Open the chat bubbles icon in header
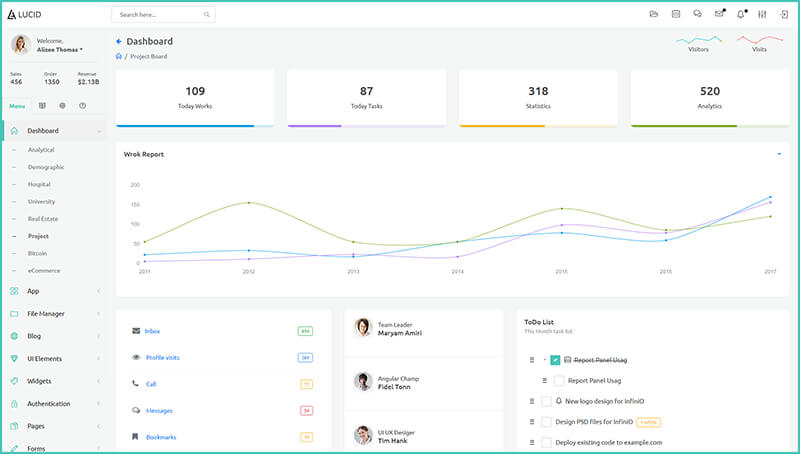Viewport: 800px width, 454px height. (697, 14)
